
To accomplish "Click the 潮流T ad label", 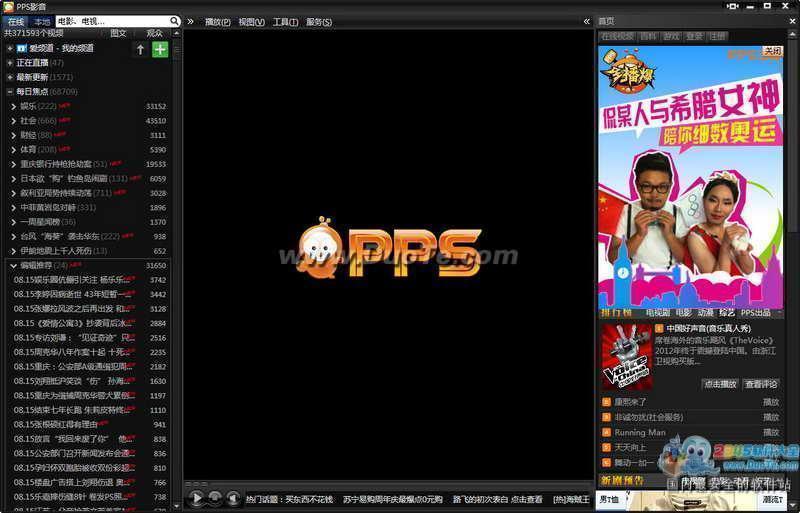I will [x=772, y=499].
